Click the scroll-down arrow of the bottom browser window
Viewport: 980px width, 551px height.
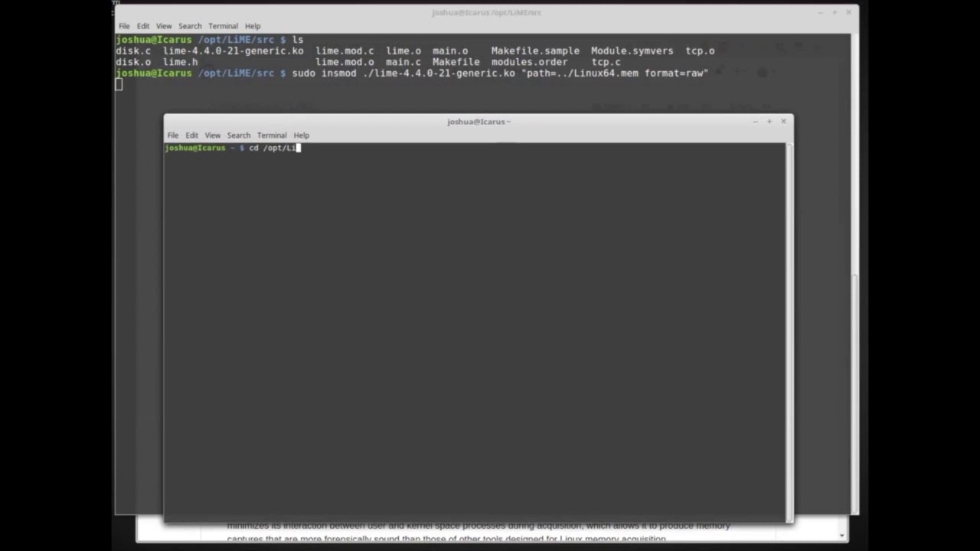(841, 535)
